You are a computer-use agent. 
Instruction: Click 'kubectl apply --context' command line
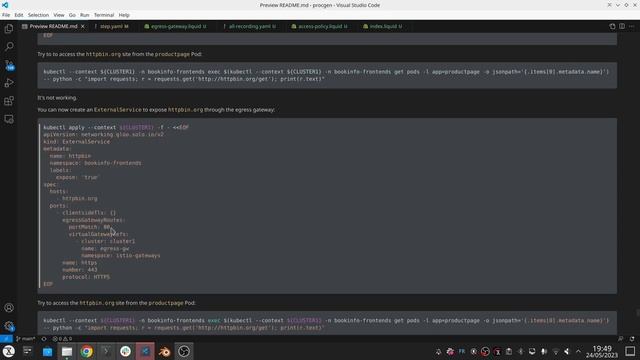pyautogui.click(x=116, y=127)
